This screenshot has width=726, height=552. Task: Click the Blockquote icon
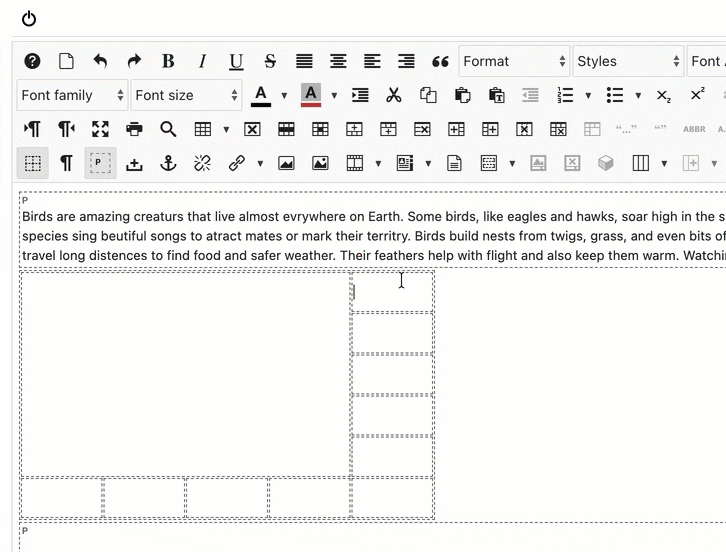440,61
